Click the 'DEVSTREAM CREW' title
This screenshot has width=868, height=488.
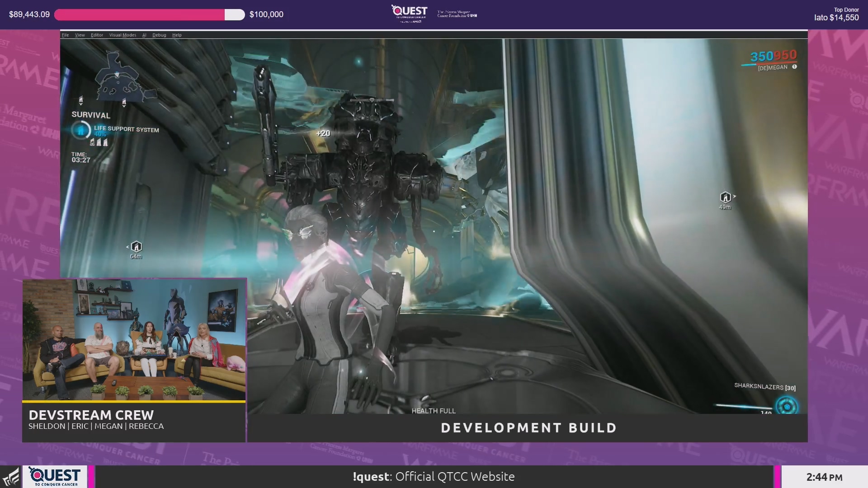(91, 415)
